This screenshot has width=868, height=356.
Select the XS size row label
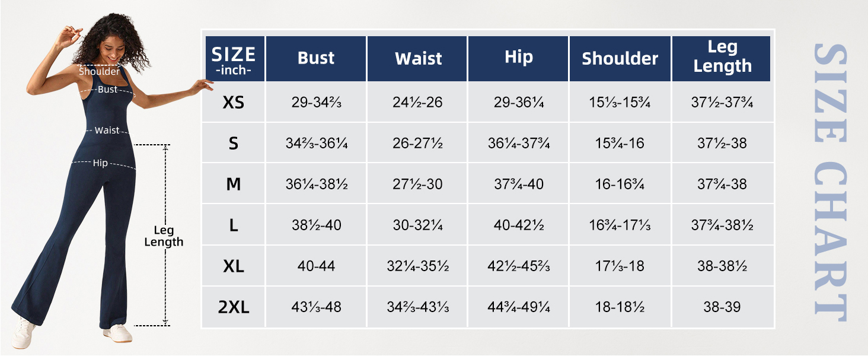click(x=234, y=103)
